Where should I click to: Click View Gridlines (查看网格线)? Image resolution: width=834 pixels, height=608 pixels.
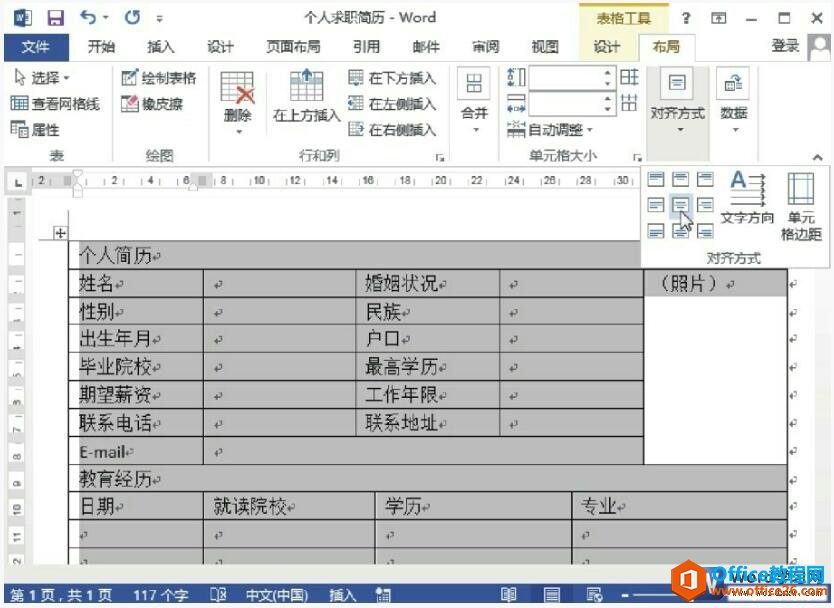pos(55,104)
